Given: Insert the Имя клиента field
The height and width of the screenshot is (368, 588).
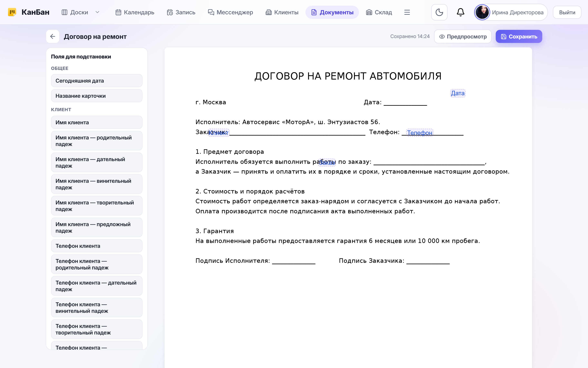Looking at the screenshot, I should (97, 122).
